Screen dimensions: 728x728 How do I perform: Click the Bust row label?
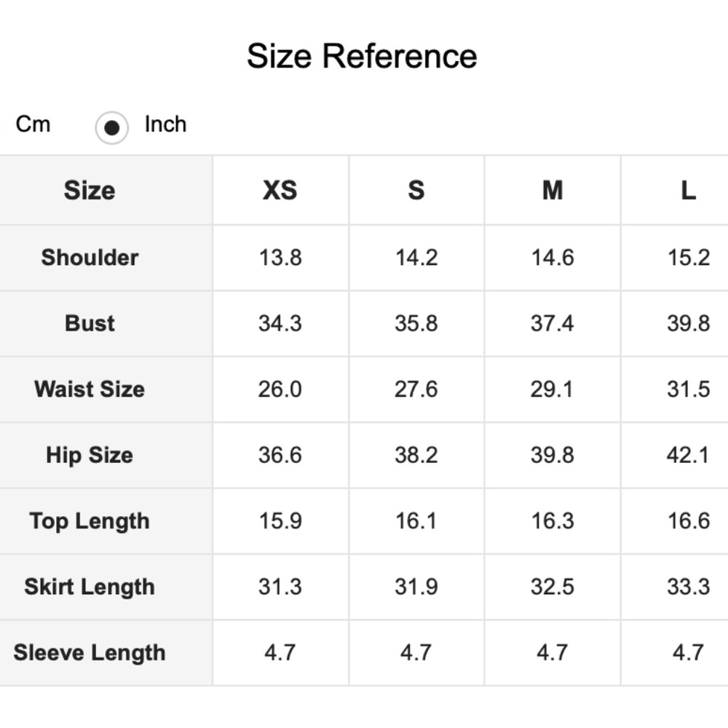pos(90,324)
